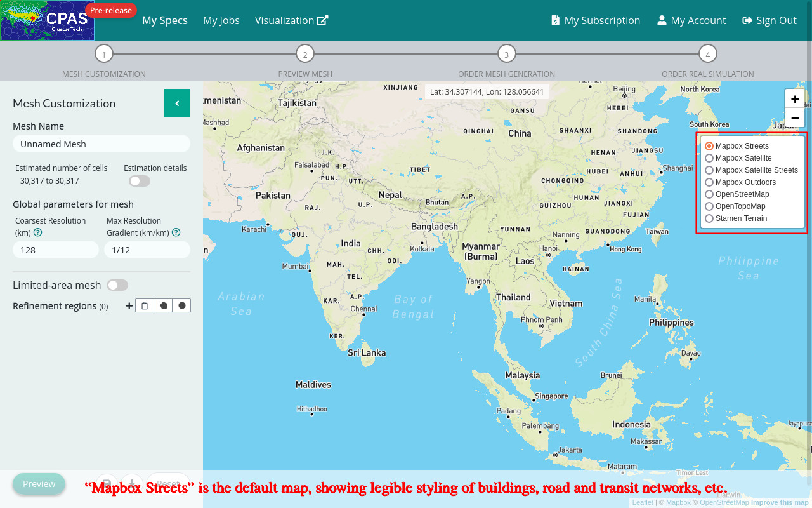Zoom out on the map

coord(795,118)
